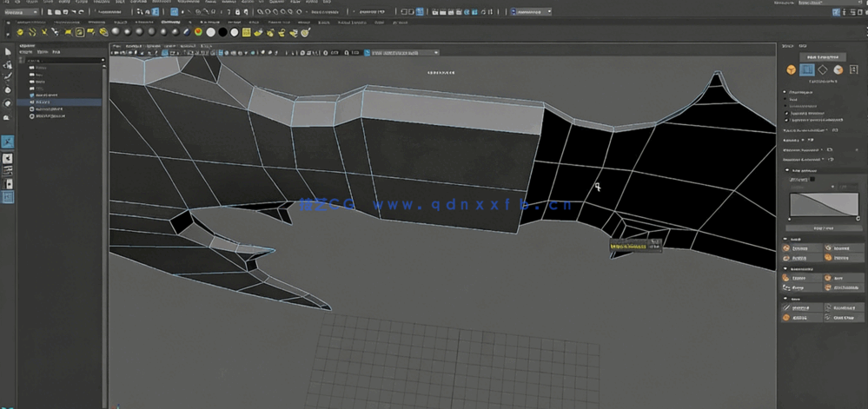The image size is (868, 409).
Task: Click the wide button at Modeling Toolkit top
Action: click(823, 57)
